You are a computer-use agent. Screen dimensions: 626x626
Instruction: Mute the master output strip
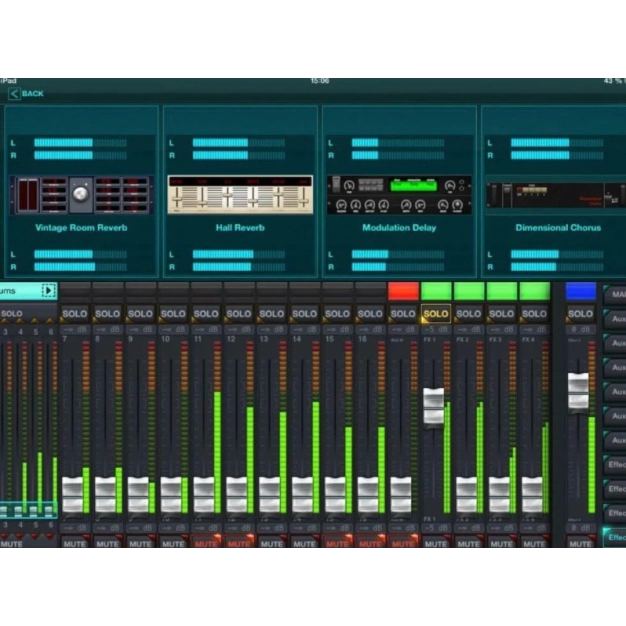(x=581, y=543)
